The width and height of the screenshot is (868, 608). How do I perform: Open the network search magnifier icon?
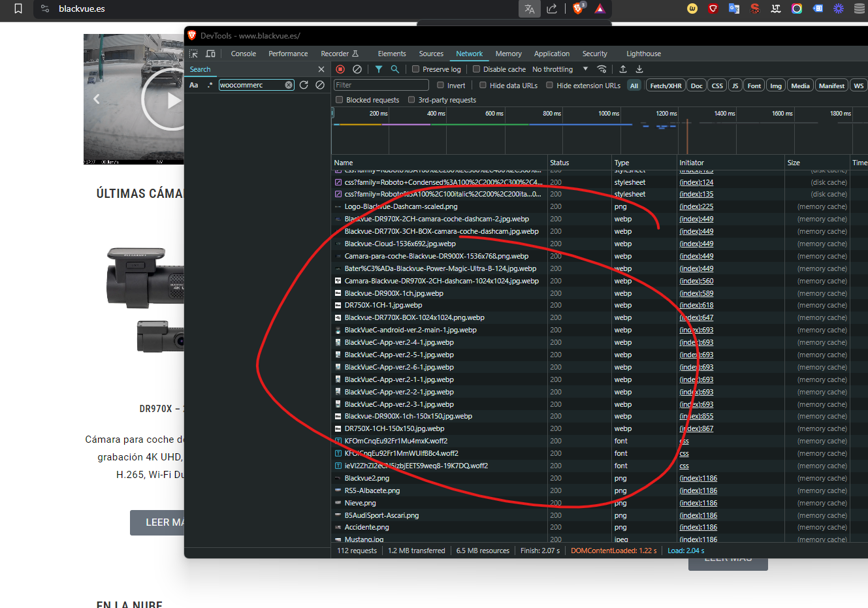pyautogui.click(x=395, y=69)
